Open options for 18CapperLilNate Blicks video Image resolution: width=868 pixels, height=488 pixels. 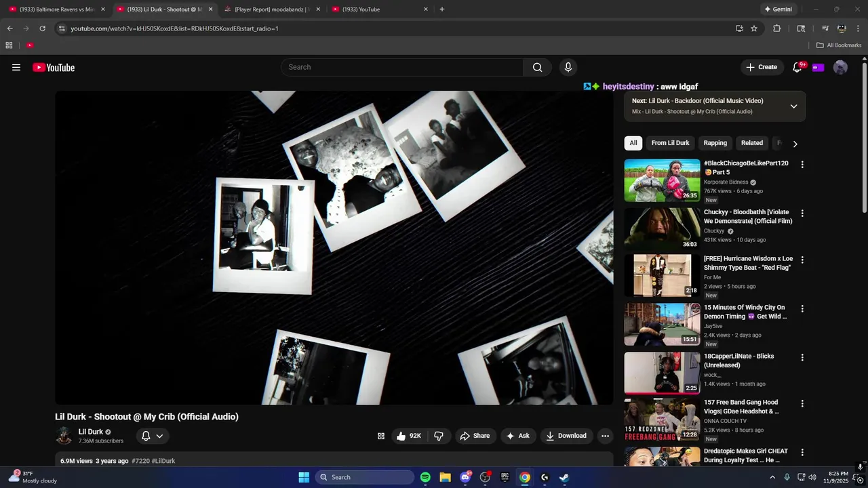click(x=802, y=357)
